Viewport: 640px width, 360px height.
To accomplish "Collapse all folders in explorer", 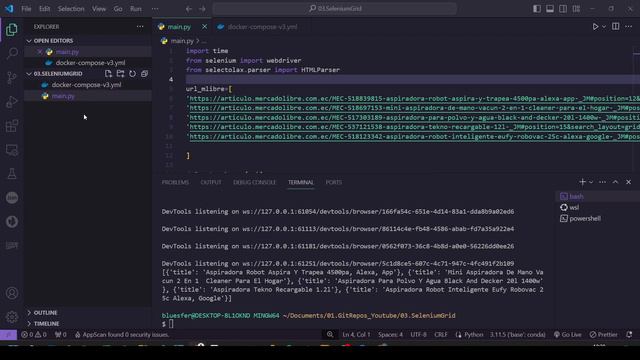I will pyautogui.click(x=144, y=74).
